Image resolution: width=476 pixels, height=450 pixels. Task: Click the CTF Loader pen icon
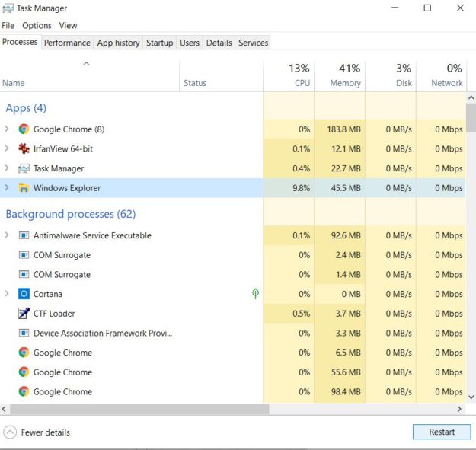24,314
